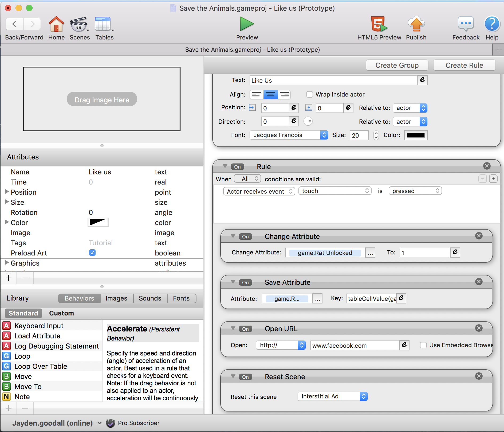Toggle Change Attribute On switch
Viewport: 504px width, 432px height.
(x=246, y=237)
